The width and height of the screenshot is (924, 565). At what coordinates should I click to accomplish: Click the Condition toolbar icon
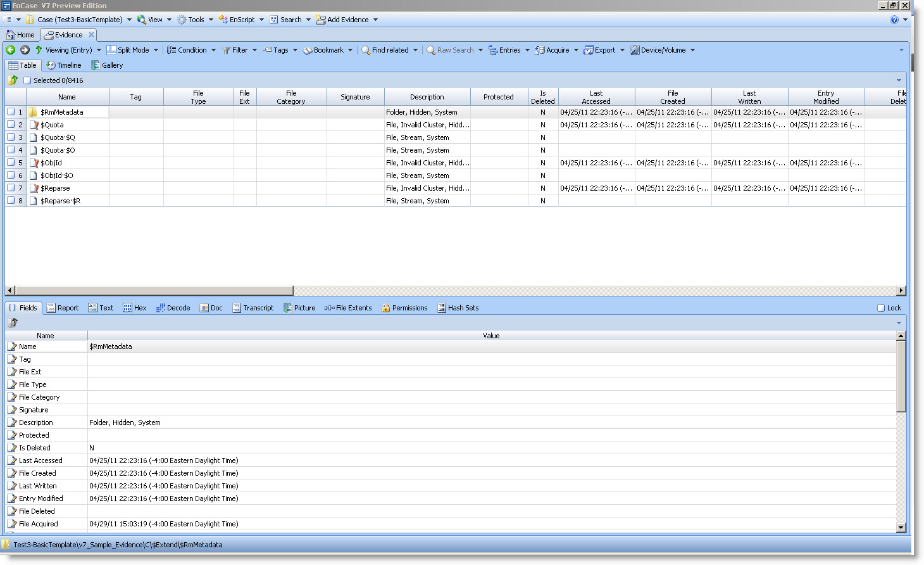tap(172, 50)
